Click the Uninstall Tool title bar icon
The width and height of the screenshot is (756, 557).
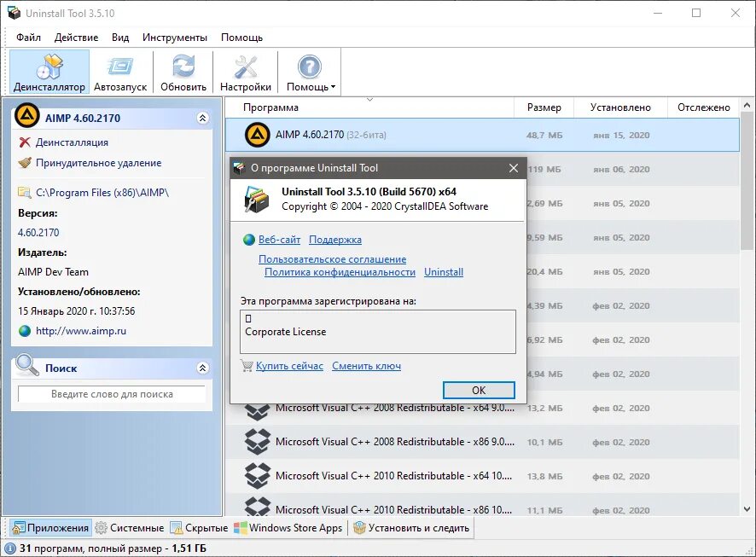click(14, 13)
